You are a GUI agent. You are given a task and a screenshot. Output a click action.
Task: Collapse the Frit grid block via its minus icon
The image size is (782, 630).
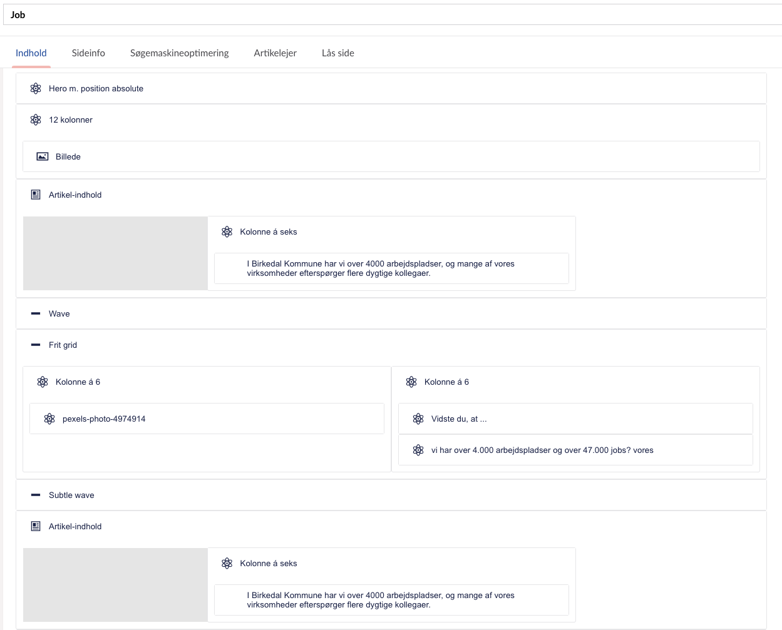click(x=36, y=345)
